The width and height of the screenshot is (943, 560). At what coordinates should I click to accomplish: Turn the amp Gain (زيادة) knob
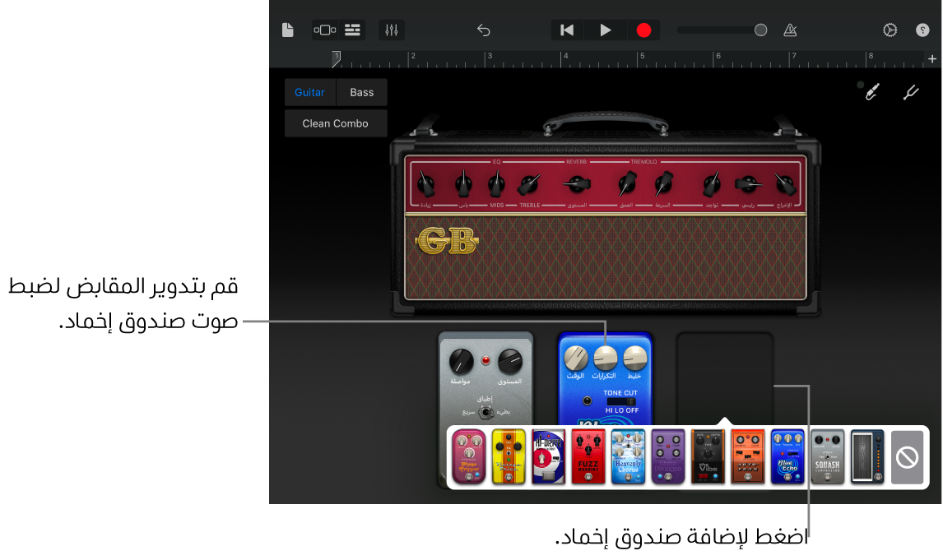tap(425, 183)
